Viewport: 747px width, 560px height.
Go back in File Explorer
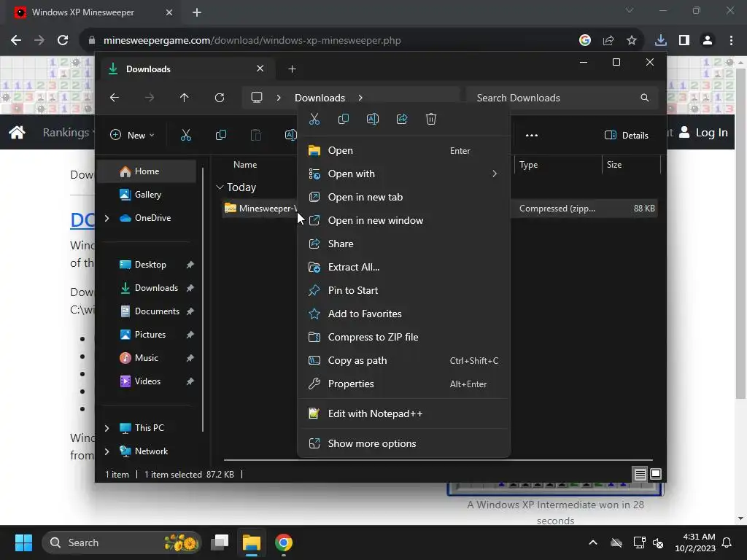click(x=115, y=98)
